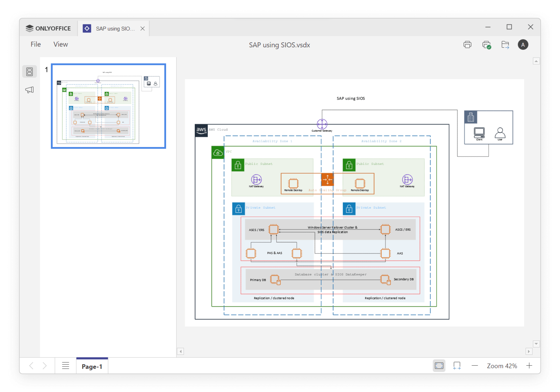Click the left Private Subnet lock icon
This screenshot has width=560, height=392.
click(x=239, y=209)
